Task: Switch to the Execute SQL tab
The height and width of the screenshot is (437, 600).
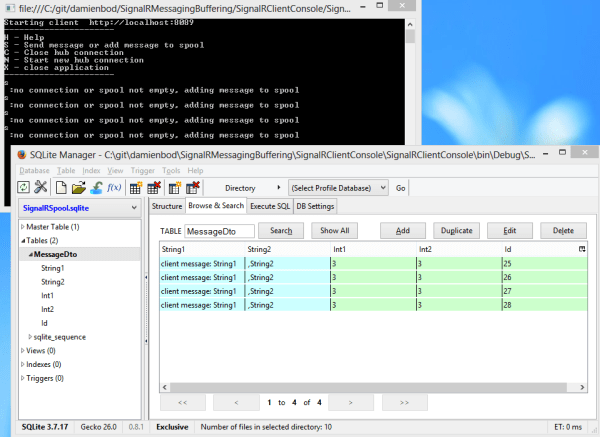Action: [x=270, y=206]
